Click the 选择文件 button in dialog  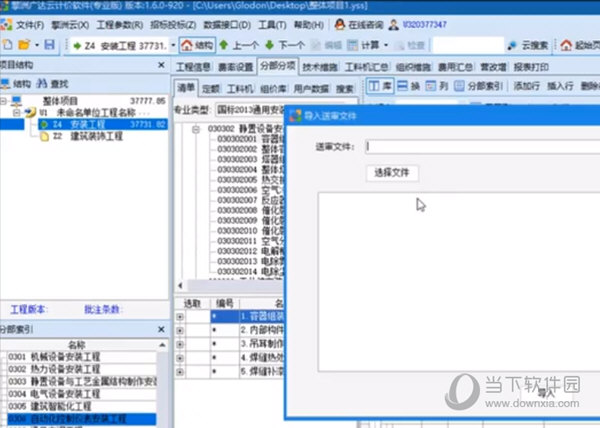392,173
